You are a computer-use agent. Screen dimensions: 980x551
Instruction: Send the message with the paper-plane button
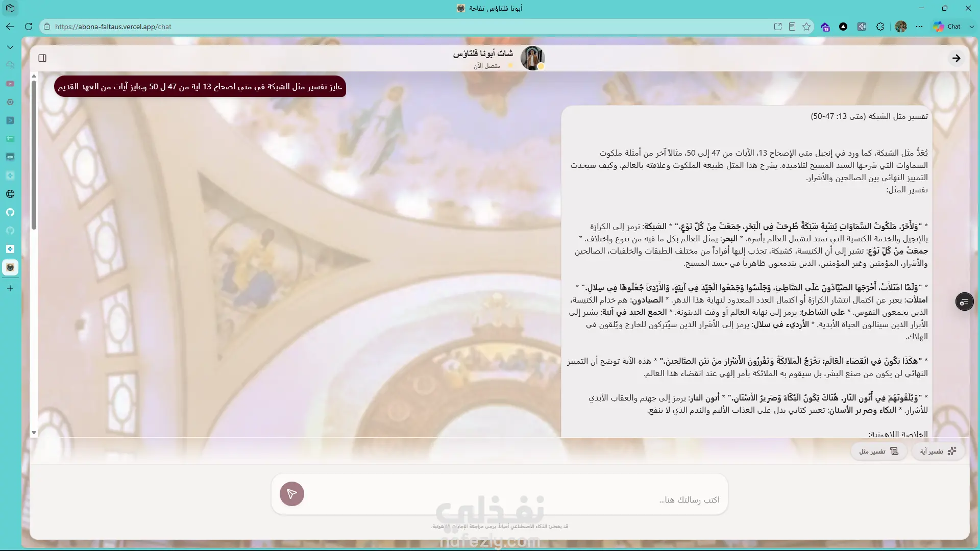[292, 494]
